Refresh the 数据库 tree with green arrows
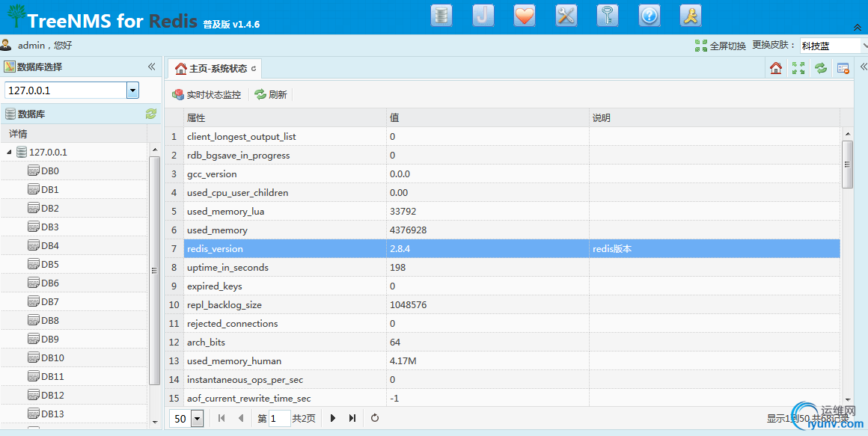868x436 pixels. click(x=150, y=114)
